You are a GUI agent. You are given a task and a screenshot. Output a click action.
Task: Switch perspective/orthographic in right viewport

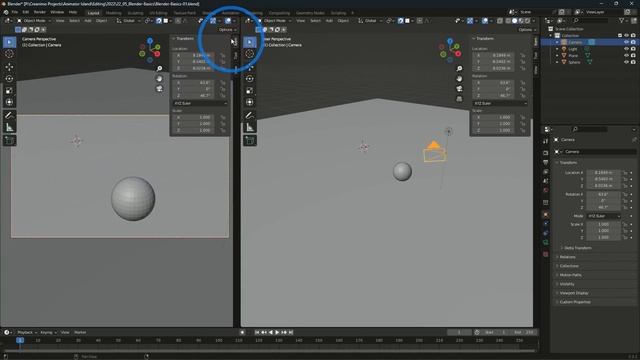(x=459, y=99)
